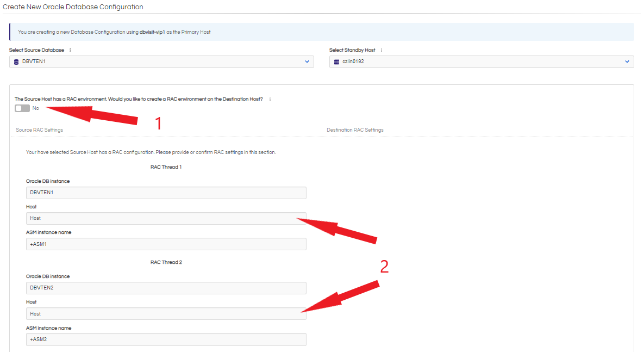The height and width of the screenshot is (352, 644).
Task: Click the 'No' label beside RAC toggle
Action: pyautogui.click(x=36, y=108)
